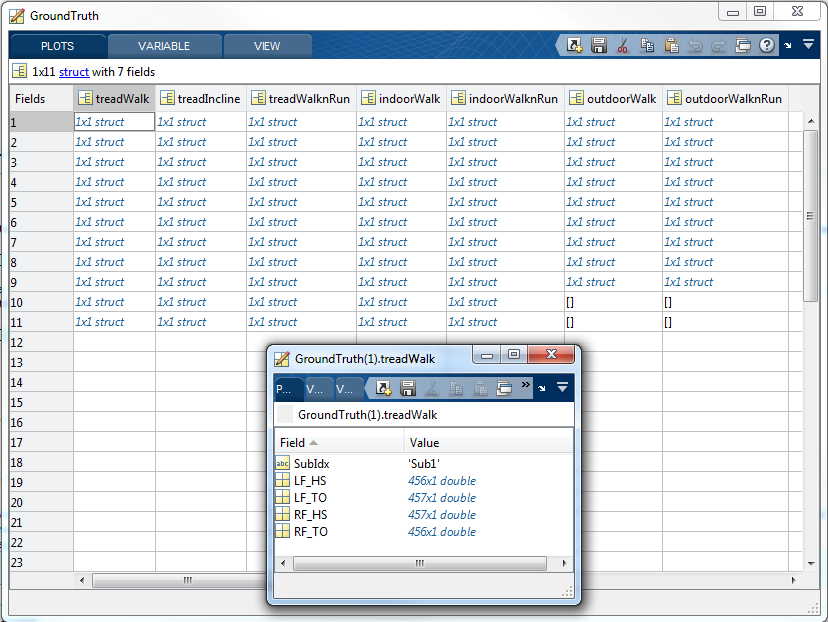Open Help with the question mark icon

pos(767,46)
